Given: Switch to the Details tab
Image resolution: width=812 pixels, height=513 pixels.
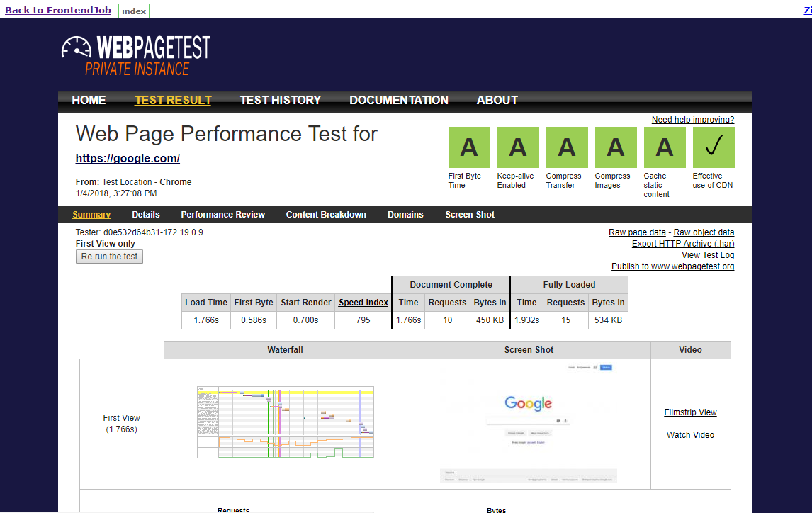Looking at the screenshot, I should coord(145,214).
